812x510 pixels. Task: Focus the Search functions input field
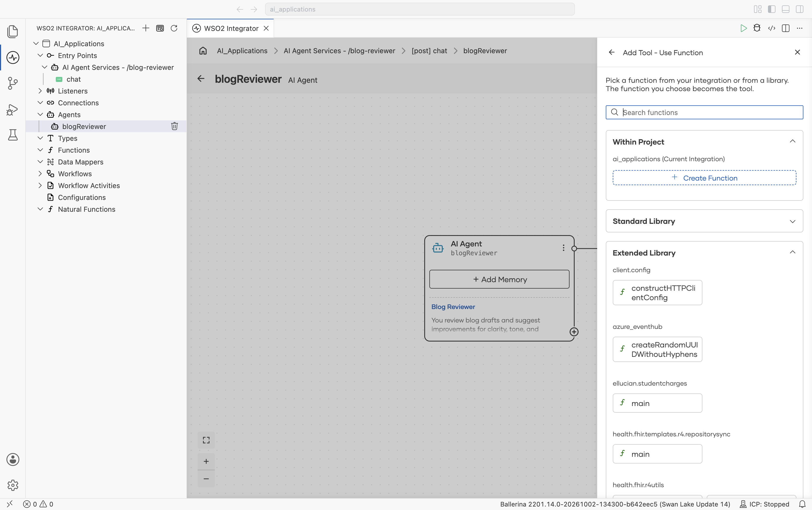point(704,112)
